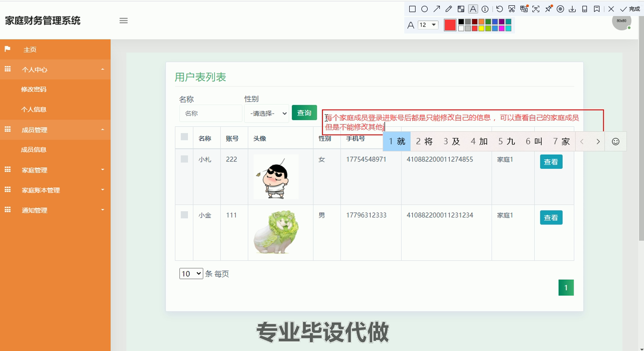This screenshot has width=644, height=351.
Task: Click the 名称 column header
Action: pos(205,139)
